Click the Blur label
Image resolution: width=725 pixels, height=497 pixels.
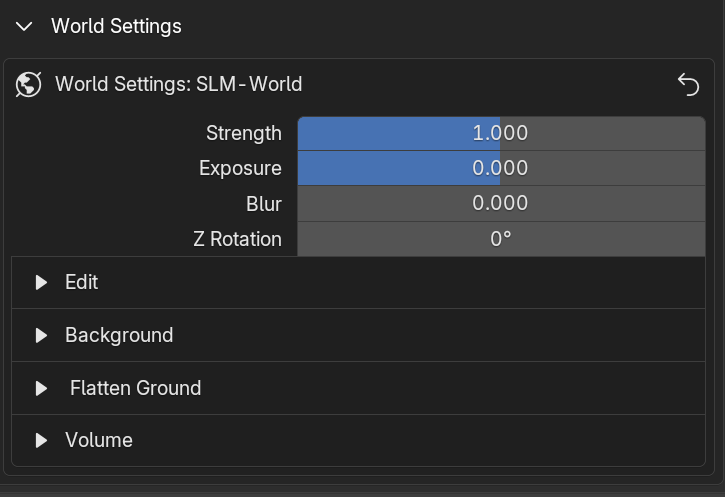(x=264, y=204)
